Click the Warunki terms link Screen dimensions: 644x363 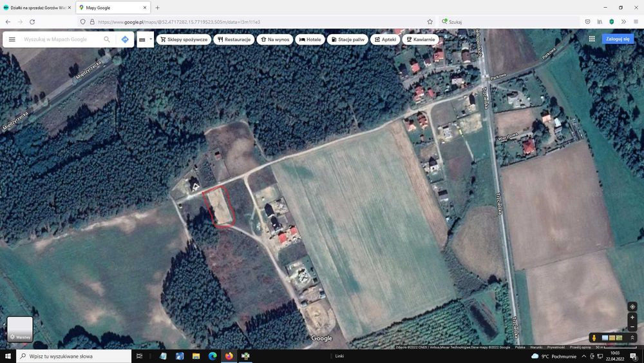pos(536,348)
